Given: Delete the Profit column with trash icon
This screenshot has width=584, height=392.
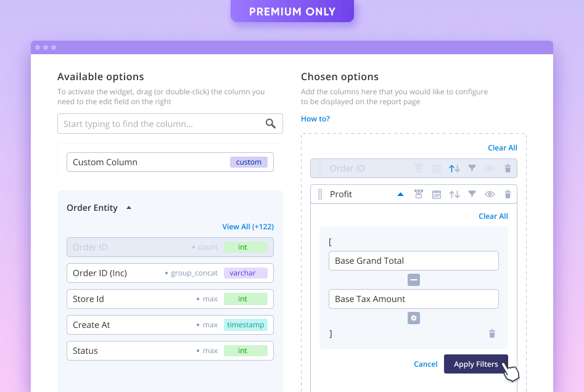Looking at the screenshot, I should 508,194.
